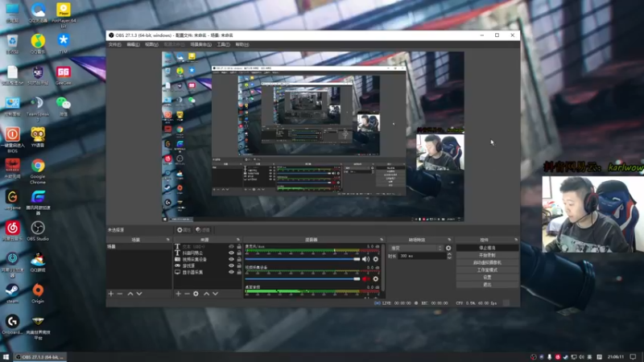Open transition properties gear icon
The height and width of the screenshot is (362, 644).
(448, 248)
